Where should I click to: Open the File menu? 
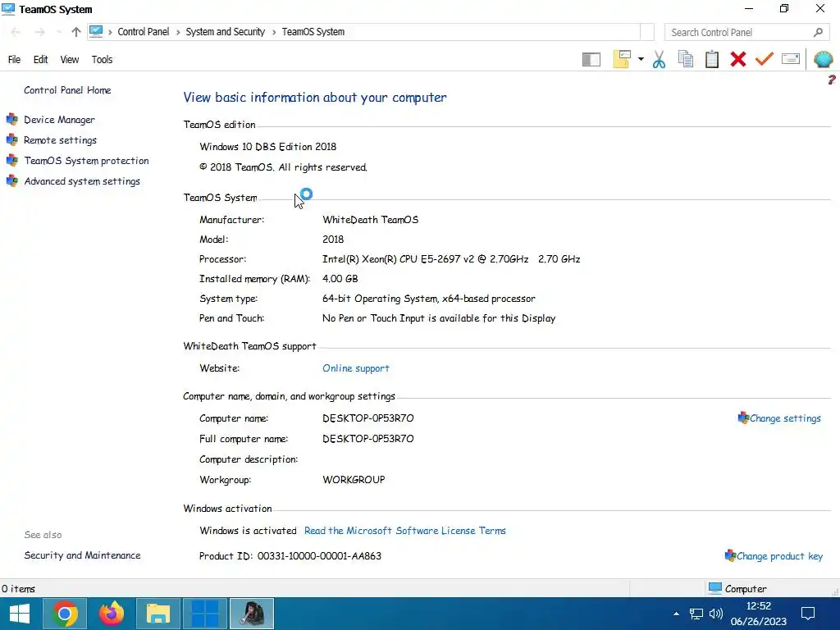[x=15, y=59]
